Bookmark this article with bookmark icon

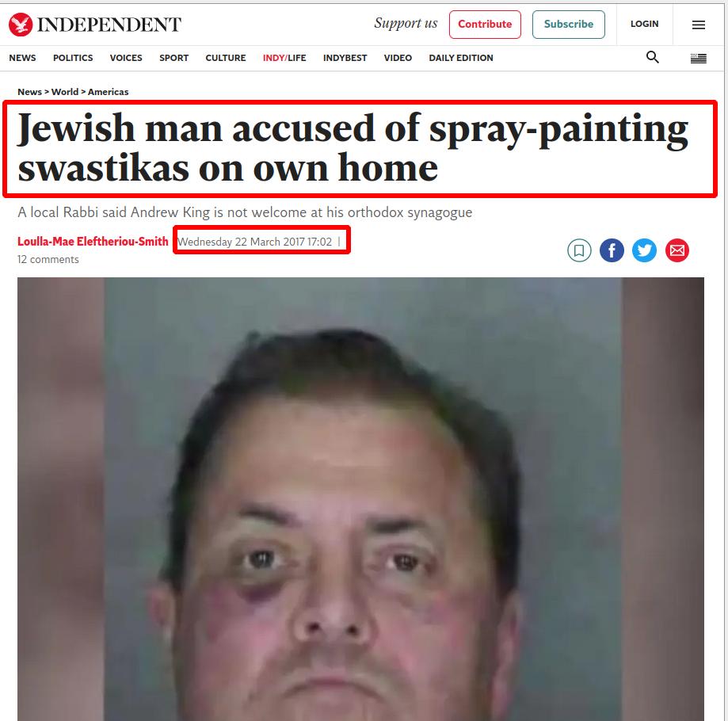point(579,250)
